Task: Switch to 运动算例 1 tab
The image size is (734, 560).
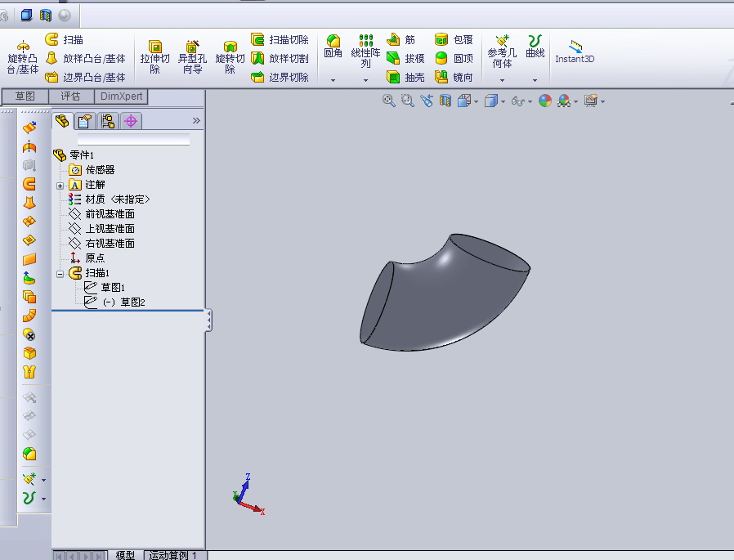Action: 172,555
